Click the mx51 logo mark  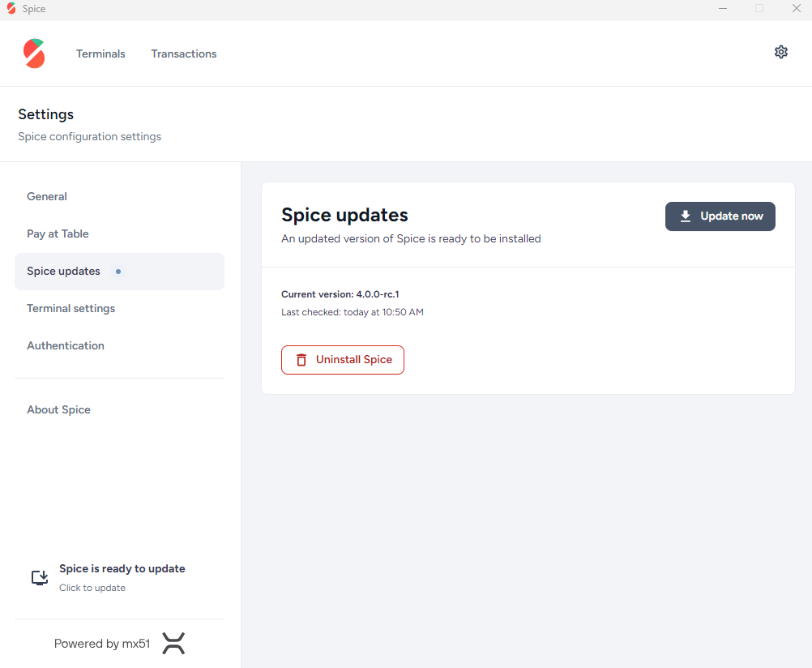[173, 643]
